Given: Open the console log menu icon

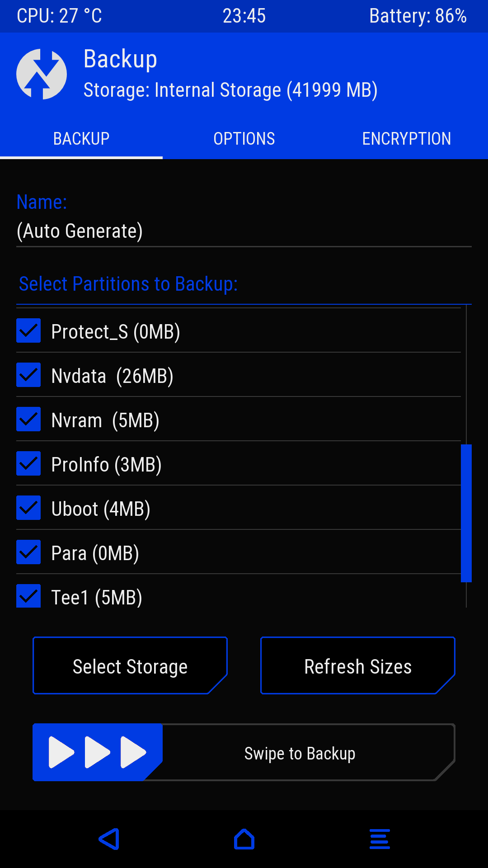Looking at the screenshot, I should click(380, 839).
